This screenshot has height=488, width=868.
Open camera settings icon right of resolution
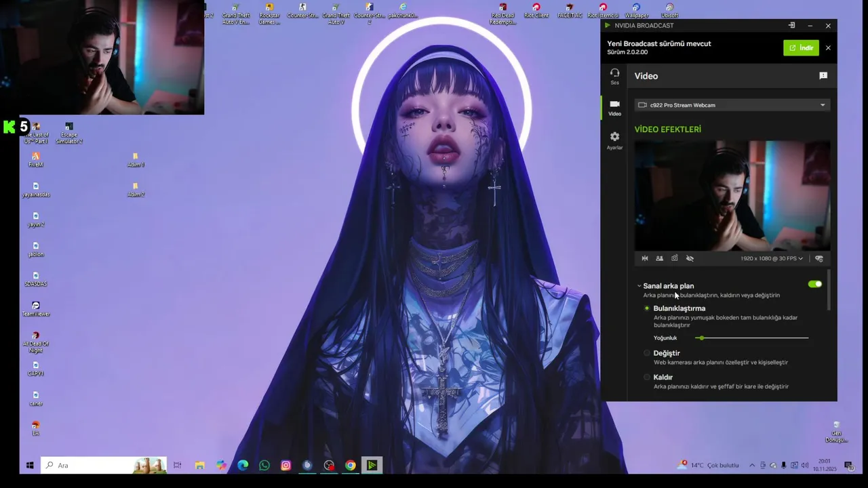(818, 258)
